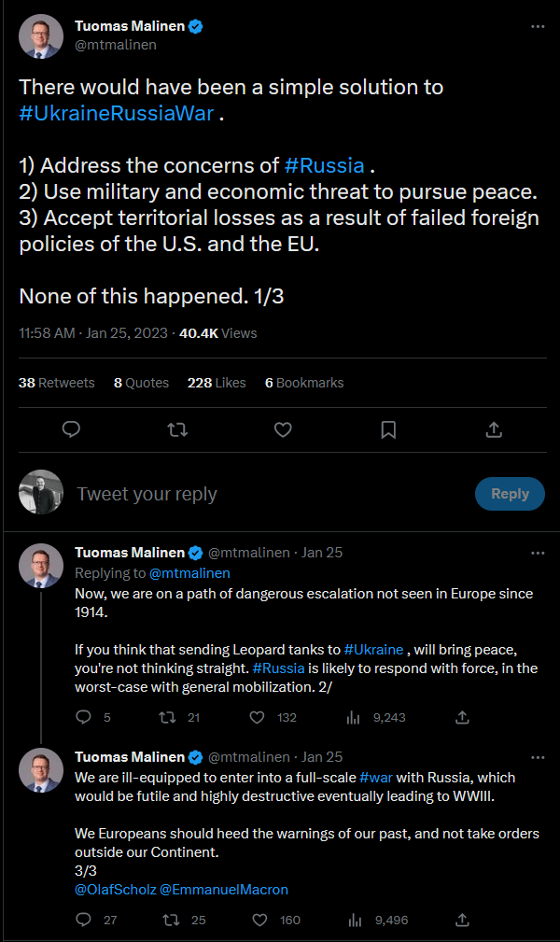Like the Leopard tanks reply with 132 likes

pyautogui.click(x=258, y=717)
